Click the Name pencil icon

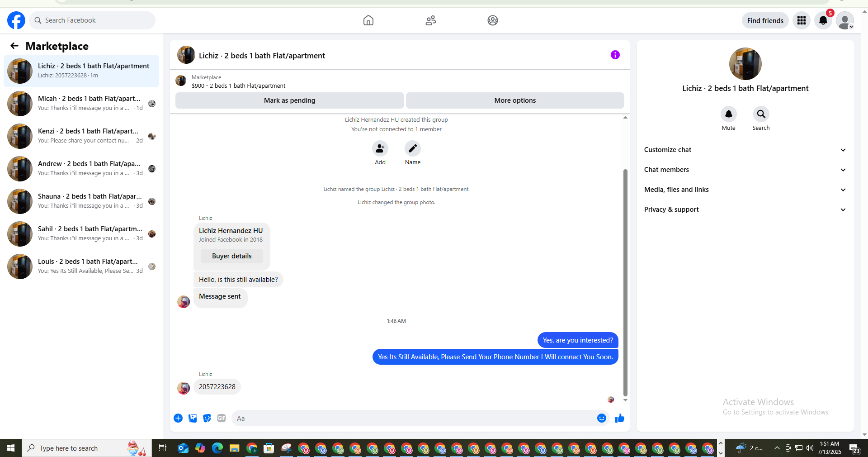click(413, 148)
